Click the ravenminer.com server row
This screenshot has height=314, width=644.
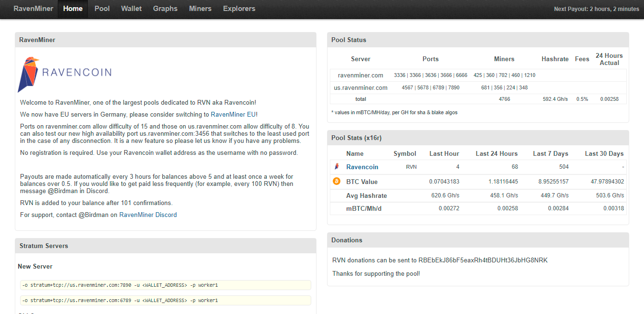(478, 76)
